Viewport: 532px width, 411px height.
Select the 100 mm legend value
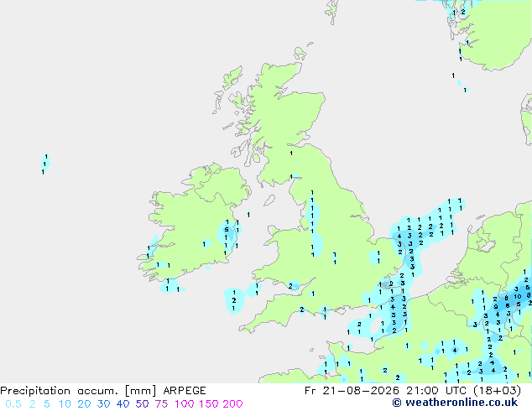185,404
